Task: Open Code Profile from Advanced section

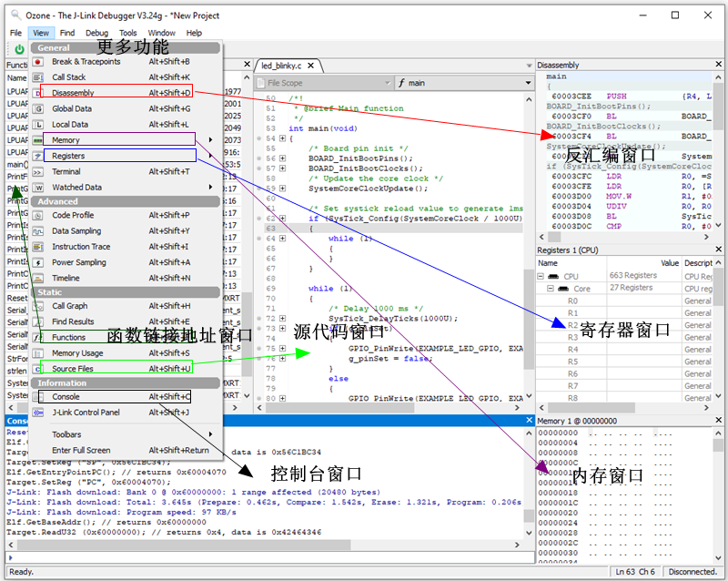Action: point(72,215)
